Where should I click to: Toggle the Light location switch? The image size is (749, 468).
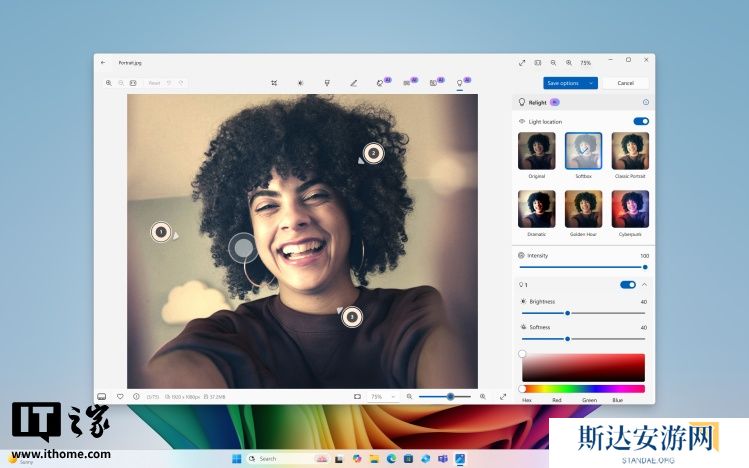(x=640, y=121)
